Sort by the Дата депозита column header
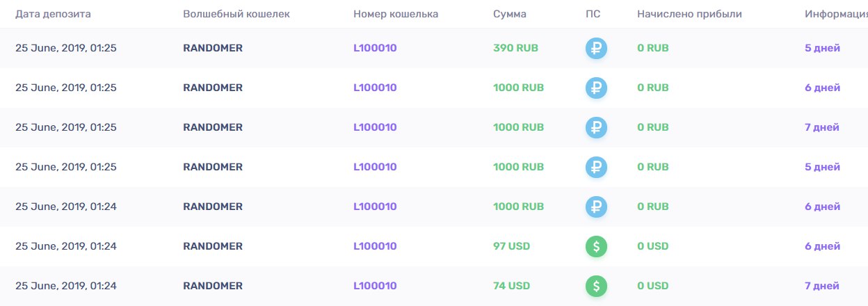The height and width of the screenshot is (306, 868). coord(53,14)
